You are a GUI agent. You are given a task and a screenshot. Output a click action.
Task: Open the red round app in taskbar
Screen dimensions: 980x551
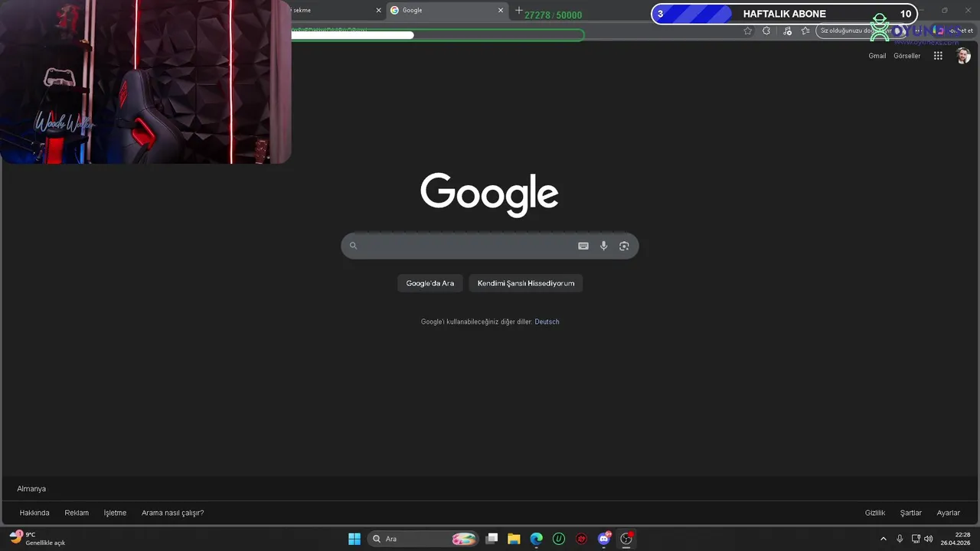(582, 539)
